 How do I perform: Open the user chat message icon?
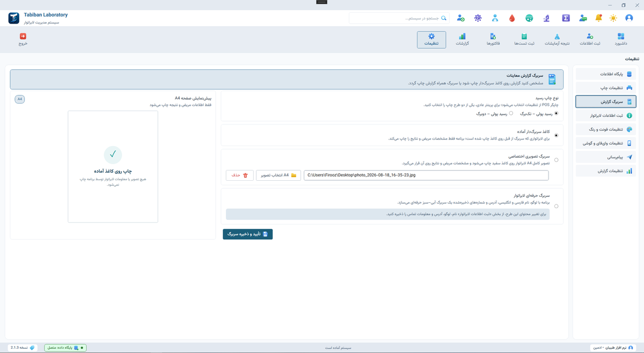pos(583,18)
